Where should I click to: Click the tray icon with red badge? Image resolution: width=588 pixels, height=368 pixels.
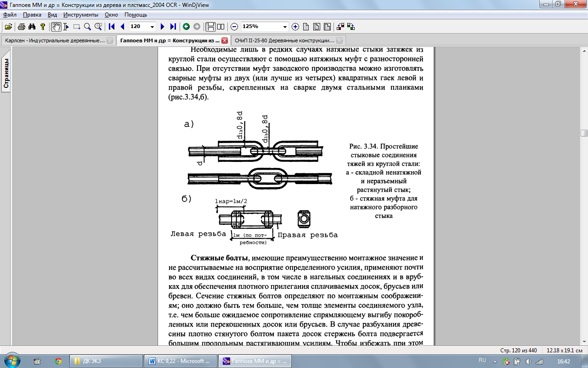pos(506,361)
